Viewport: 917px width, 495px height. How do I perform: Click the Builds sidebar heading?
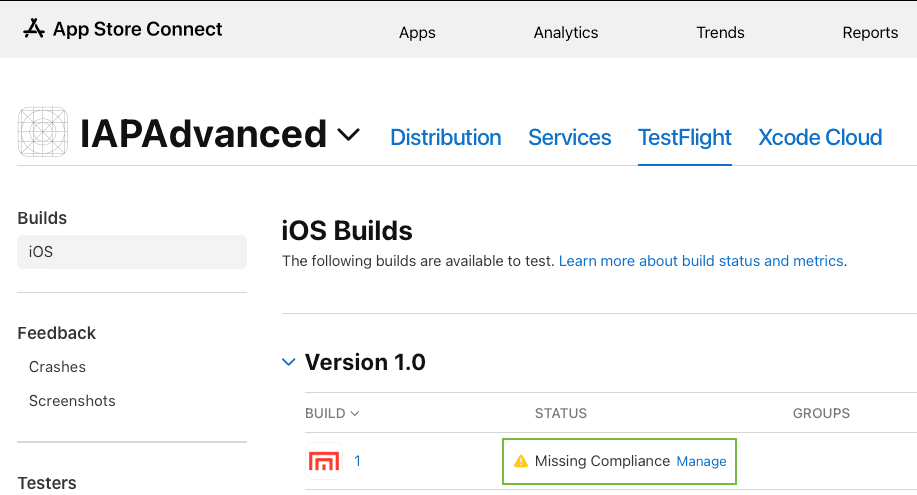[42, 218]
